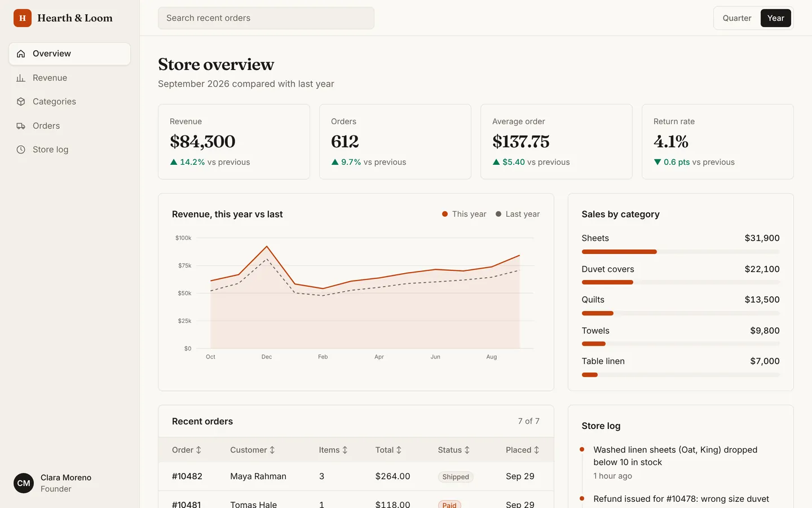Click the CM user avatar

tap(24, 483)
